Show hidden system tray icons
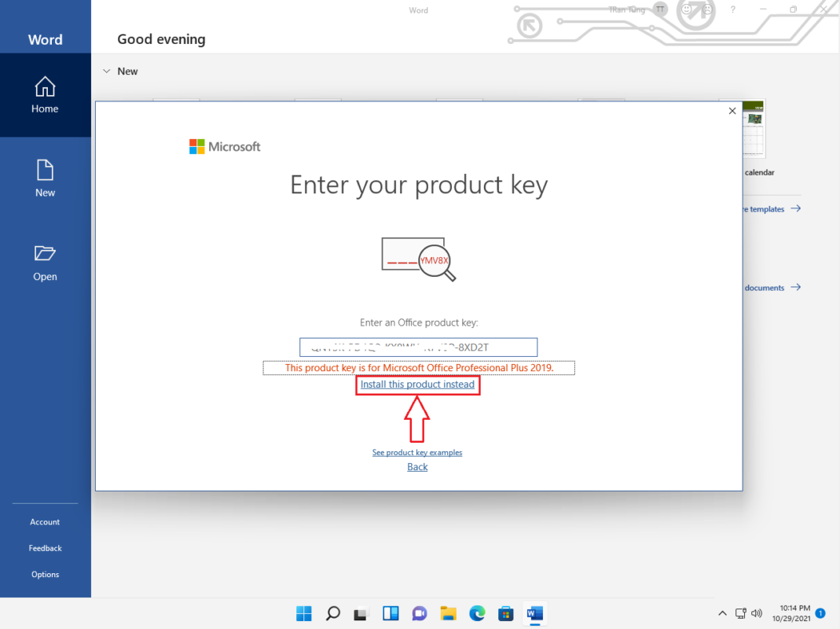The height and width of the screenshot is (629, 840). tap(722, 613)
